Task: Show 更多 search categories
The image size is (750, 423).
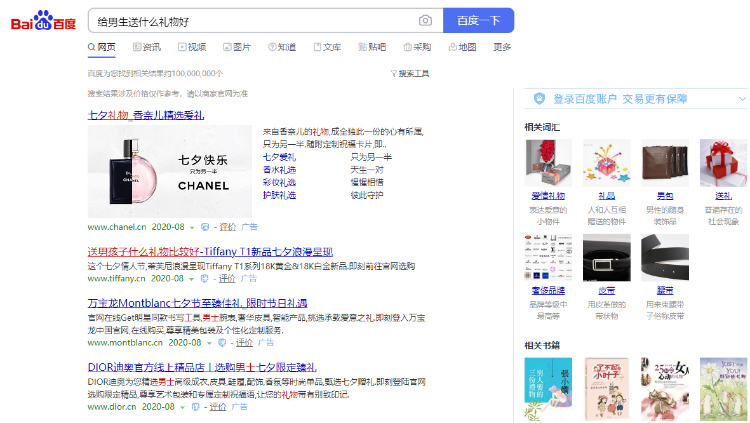Action: click(502, 47)
